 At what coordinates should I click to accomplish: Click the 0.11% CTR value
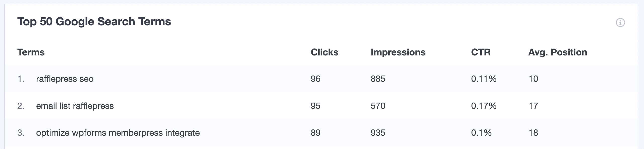coord(484,79)
